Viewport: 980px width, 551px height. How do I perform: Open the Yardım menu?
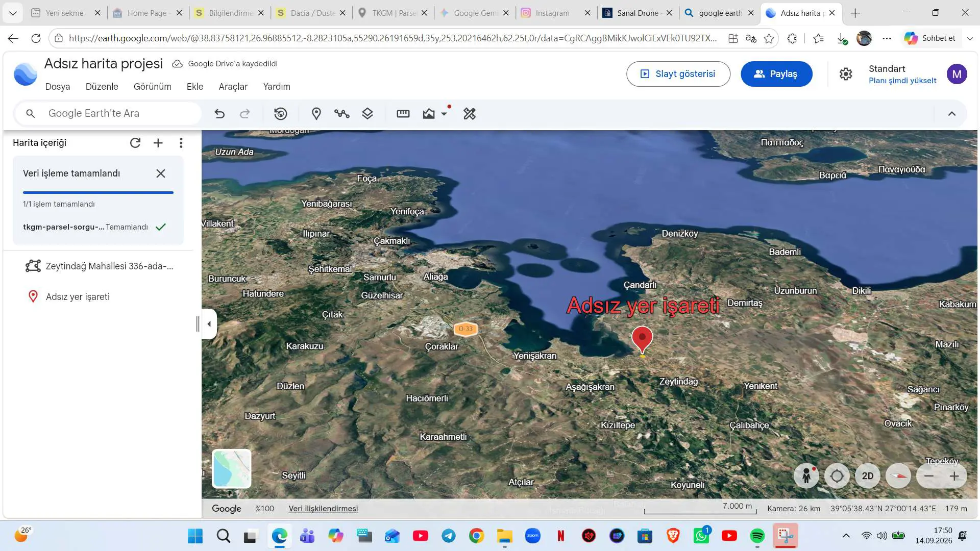[277, 87]
